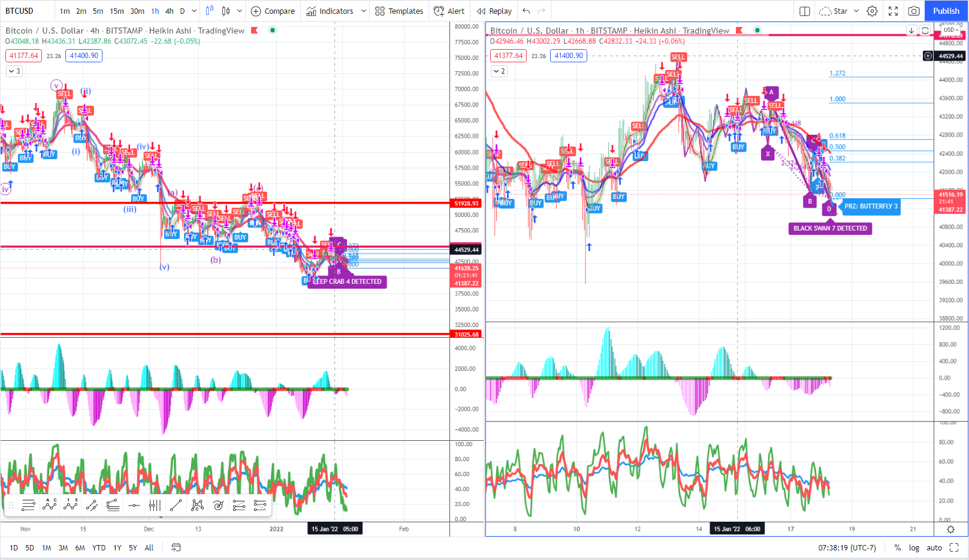Click the timezone clock 07:38:19 (UTC-7)
Screen dimensions: 969x560
tap(847, 547)
